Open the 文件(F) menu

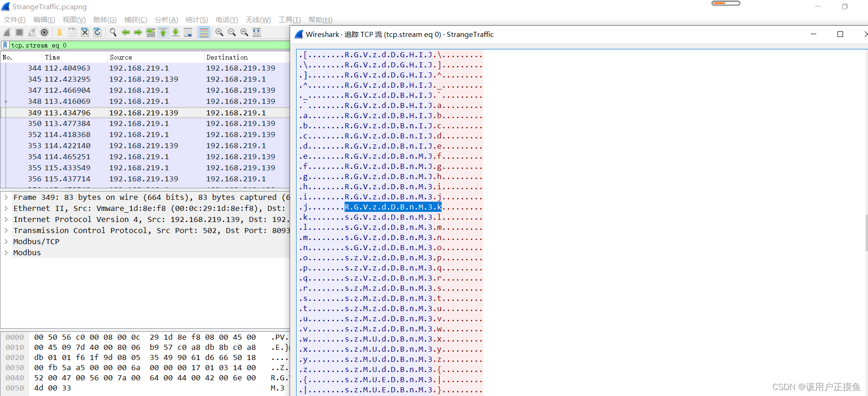pyautogui.click(x=14, y=19)
